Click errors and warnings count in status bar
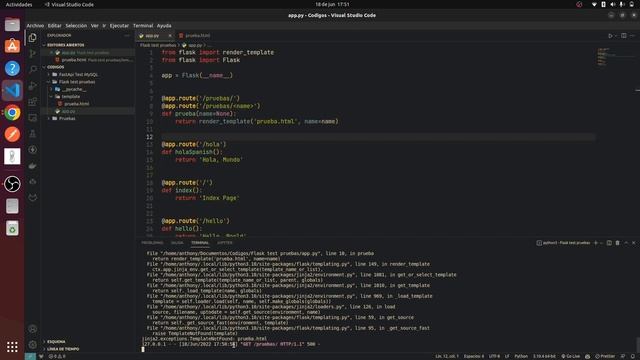The height and width of the screenshot is (360, 640). (57, 356)
